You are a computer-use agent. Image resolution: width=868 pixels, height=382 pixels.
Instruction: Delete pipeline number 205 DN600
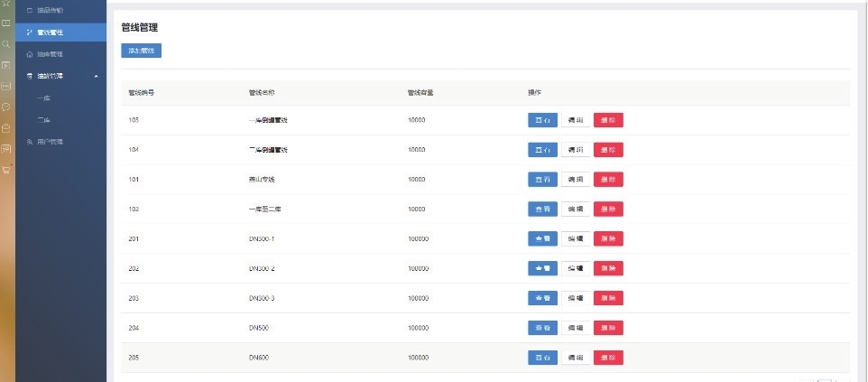click(608, 358)
